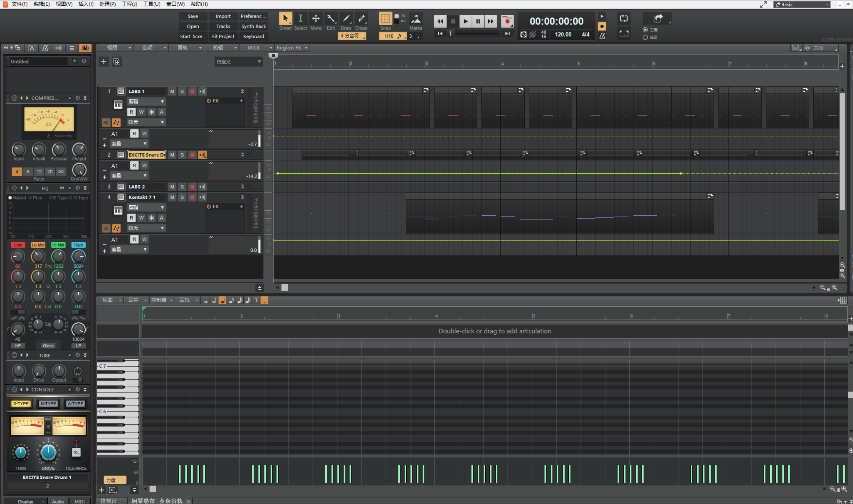Solo the EXC!TE Snare Drum track
Screen dimensions: 853x504
coord(182,155)
